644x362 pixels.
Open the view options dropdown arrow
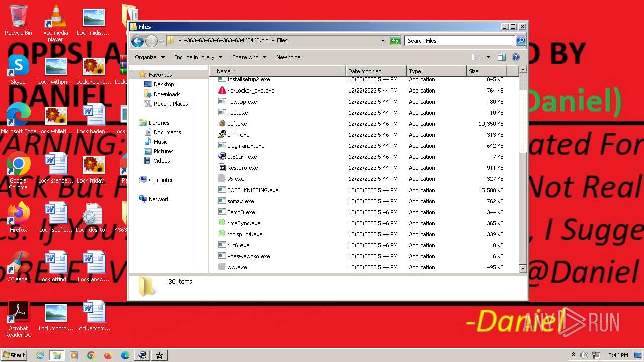point(488,57)
